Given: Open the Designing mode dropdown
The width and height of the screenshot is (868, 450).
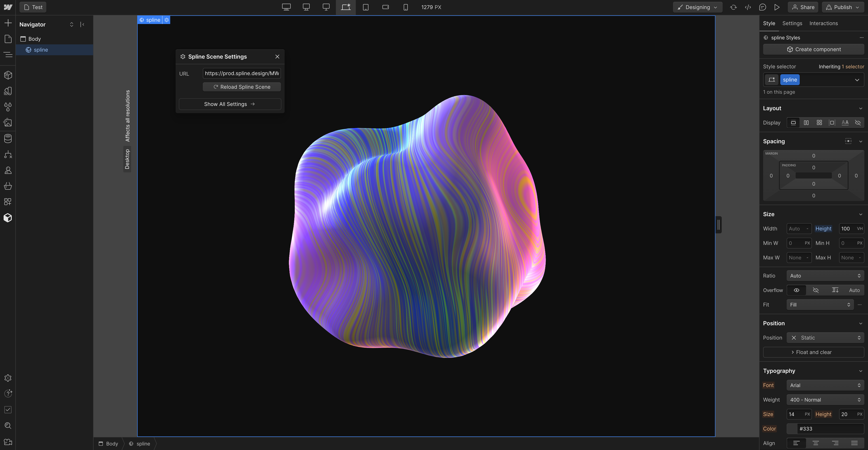Looking at the screenshot, I should [x=697, y=7].
